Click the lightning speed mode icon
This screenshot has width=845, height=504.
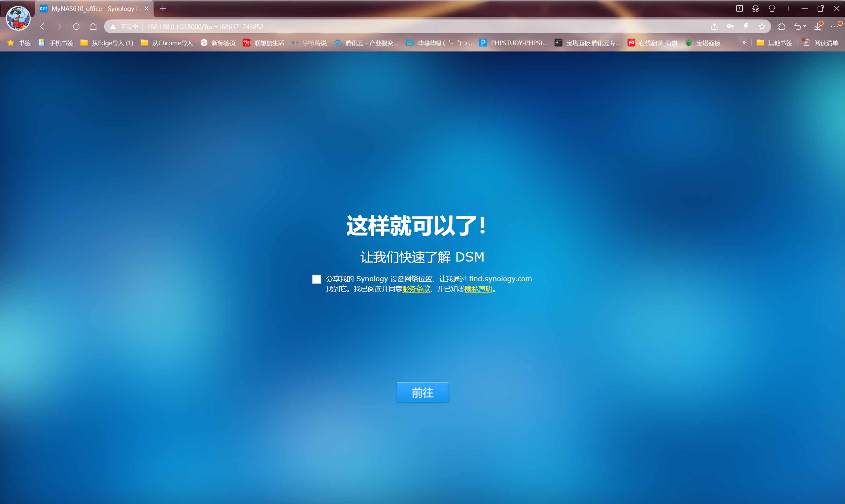pyautogui.click(x=746, y=26)
